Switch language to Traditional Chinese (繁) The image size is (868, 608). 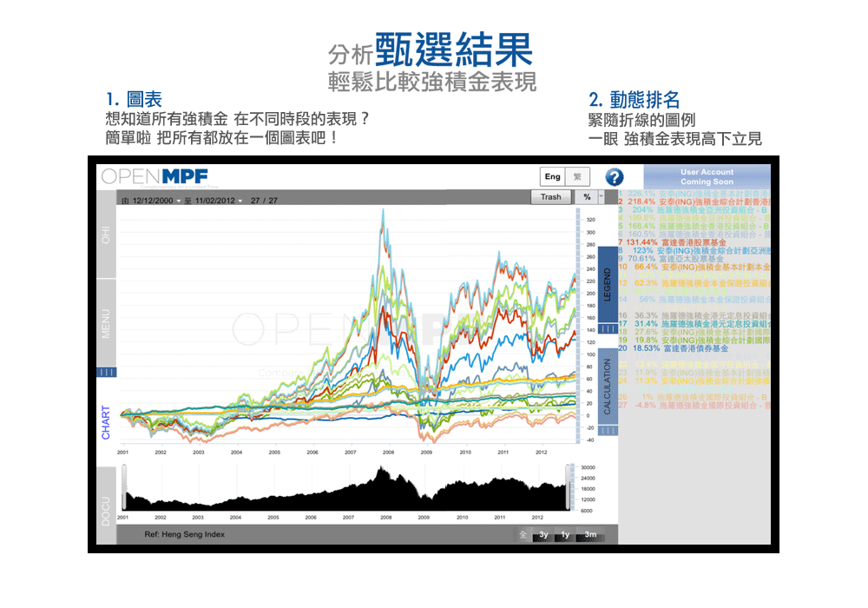tap(576, 177)
